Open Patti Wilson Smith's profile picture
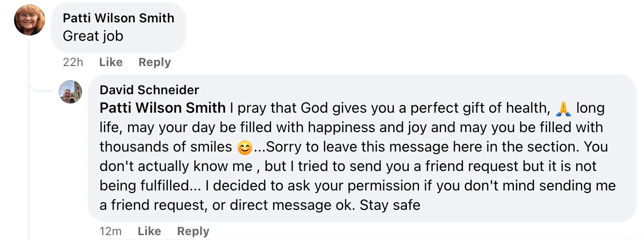This screenshot has width=644, height=240. click(x=30, y=20)
